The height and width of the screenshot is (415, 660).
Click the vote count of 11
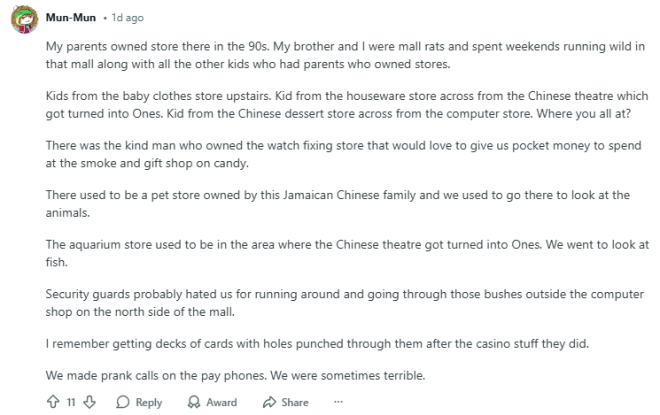coord(71,402)
